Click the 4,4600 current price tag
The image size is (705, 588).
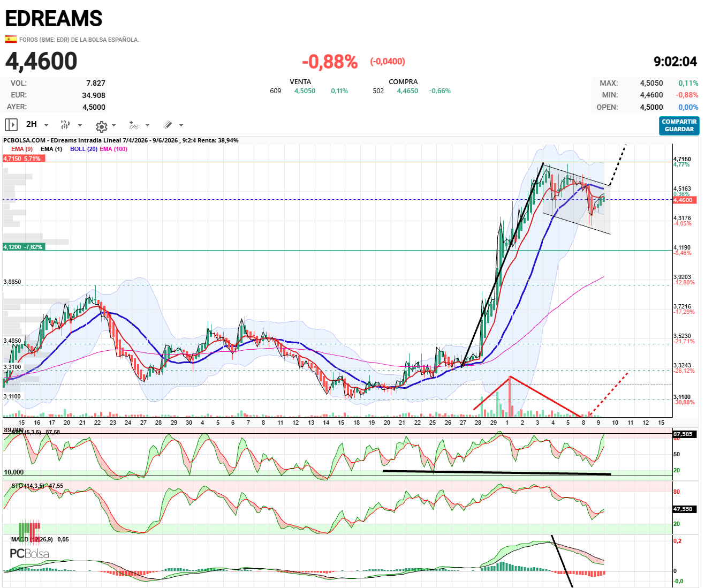(x=684, y=200)
